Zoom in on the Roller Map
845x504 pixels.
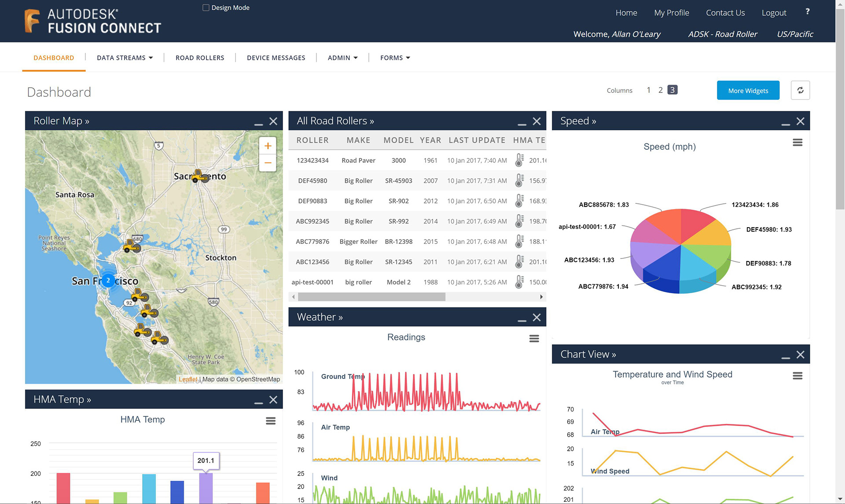click(268, 146)
